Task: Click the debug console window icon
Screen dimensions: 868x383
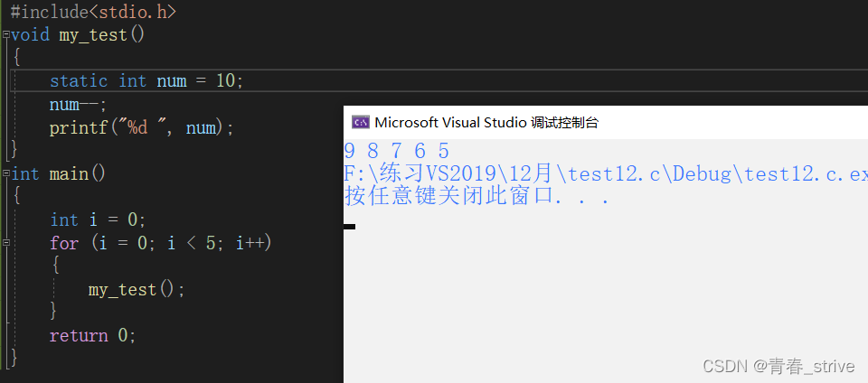Action: tap(361, 122)
